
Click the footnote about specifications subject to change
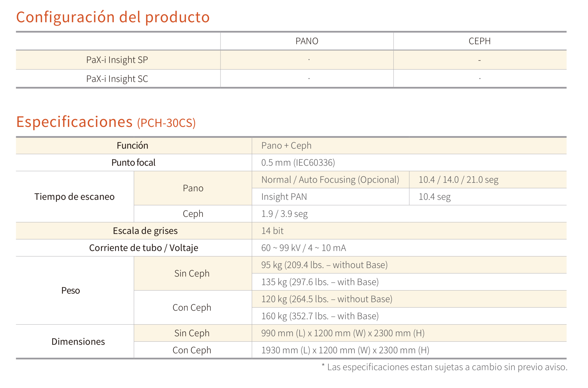(444, 367)
